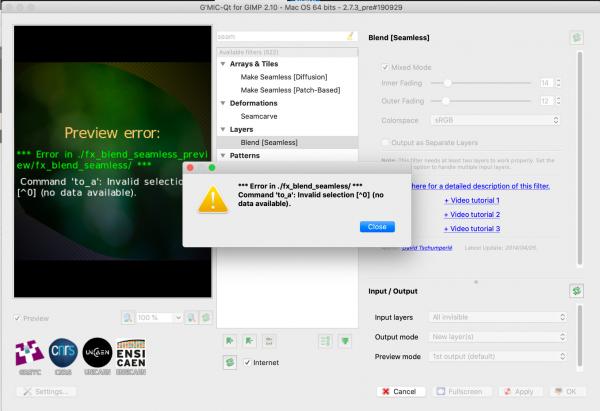Close the error dialog

coord(377,227)
